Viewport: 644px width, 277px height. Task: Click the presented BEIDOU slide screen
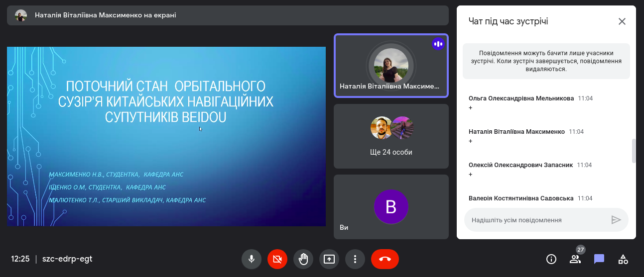pos(166,136)
